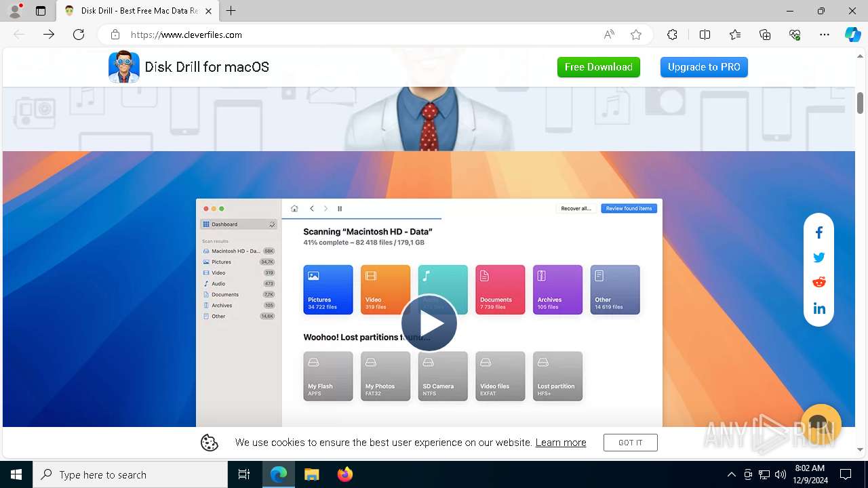
Task: View site information lock icon
Action: click(115, 35)
